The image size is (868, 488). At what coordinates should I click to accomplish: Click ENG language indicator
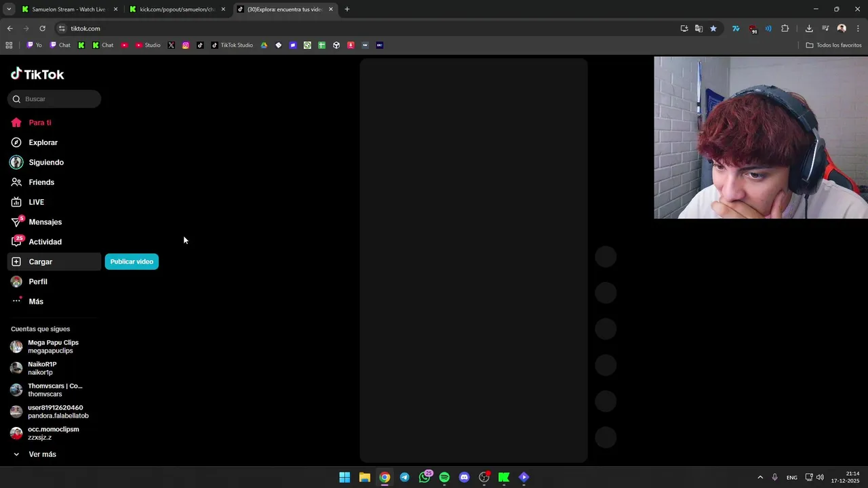coord(792,478)
